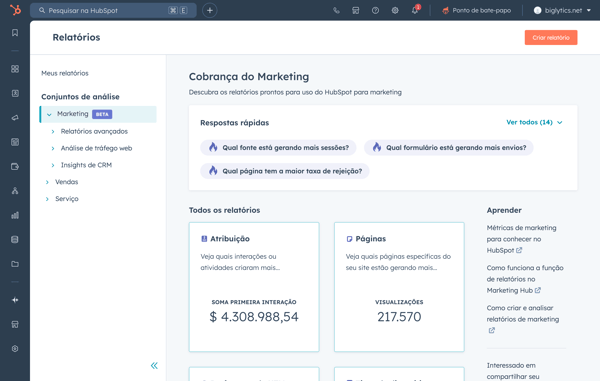Expand the Serviço section
600x381 pixels.
click(x=47, y=199)
